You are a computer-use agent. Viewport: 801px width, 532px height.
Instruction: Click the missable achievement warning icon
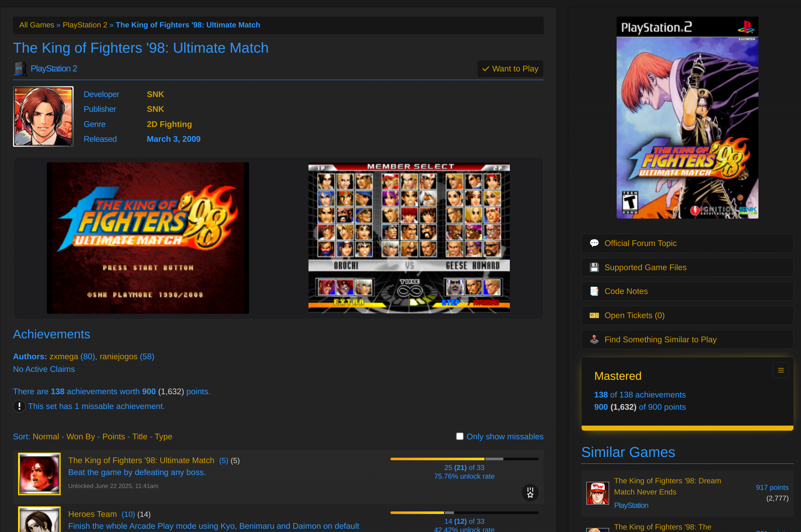[19, 406]
